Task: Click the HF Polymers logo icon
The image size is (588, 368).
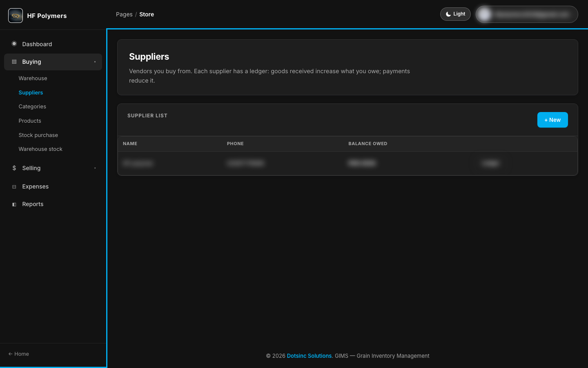Action: pyautogui.click(x=16, y=16)
